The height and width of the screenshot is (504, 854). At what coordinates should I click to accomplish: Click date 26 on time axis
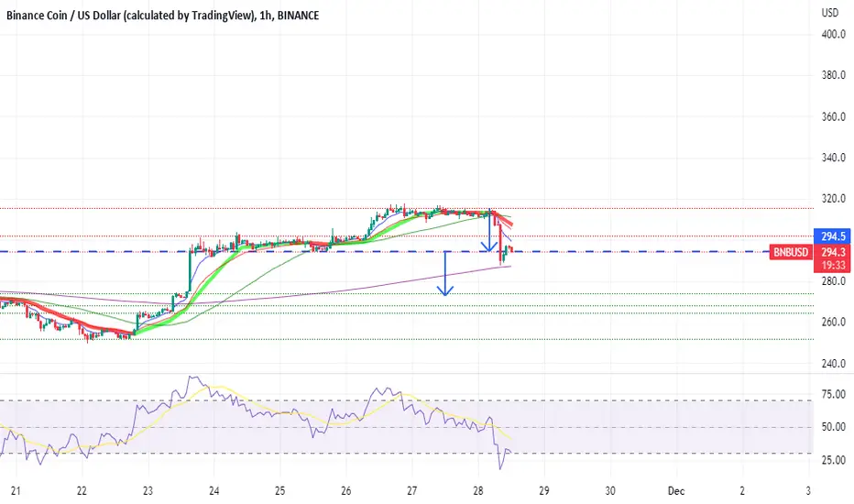point(345,491)
